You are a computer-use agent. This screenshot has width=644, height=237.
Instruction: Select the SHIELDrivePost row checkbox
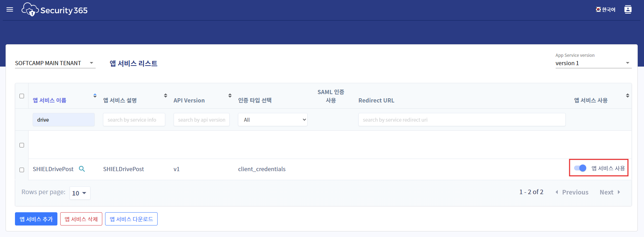coord(22,170)
